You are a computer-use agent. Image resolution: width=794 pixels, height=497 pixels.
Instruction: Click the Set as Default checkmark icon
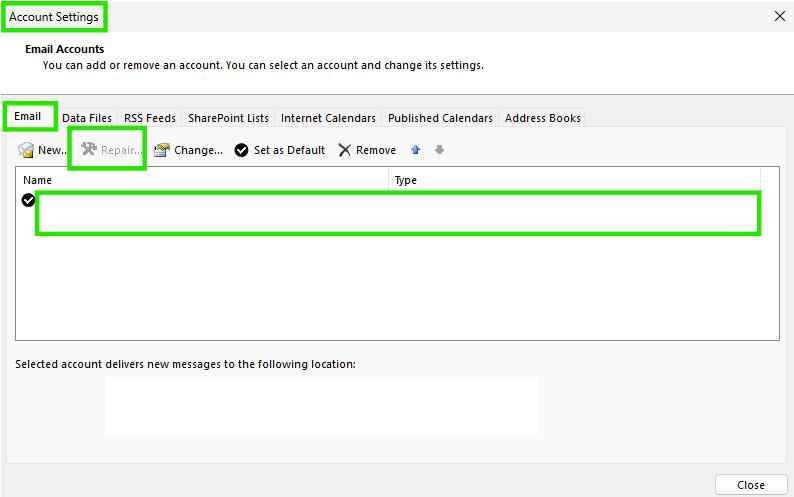(x=242, y=150)
